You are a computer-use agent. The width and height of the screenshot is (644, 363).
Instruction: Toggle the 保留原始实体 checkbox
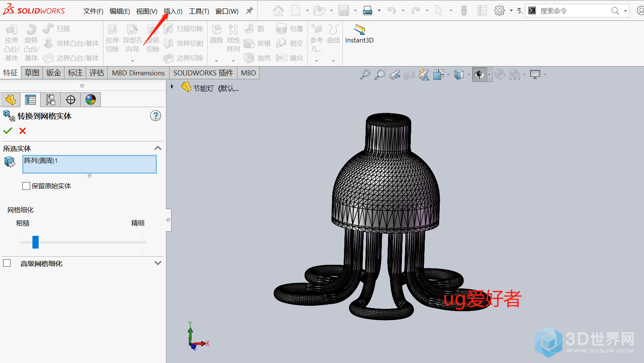pos(26,186)
